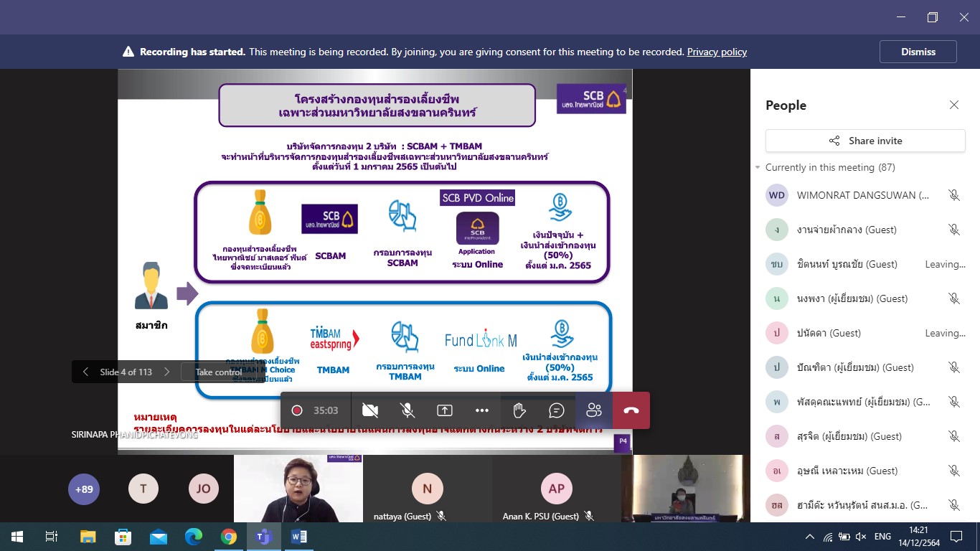The height and width of the screenshot is (551, 980).
Task: Click mic icon for WIMONRAT DANGSUWAN
Action: pos(954,195)
